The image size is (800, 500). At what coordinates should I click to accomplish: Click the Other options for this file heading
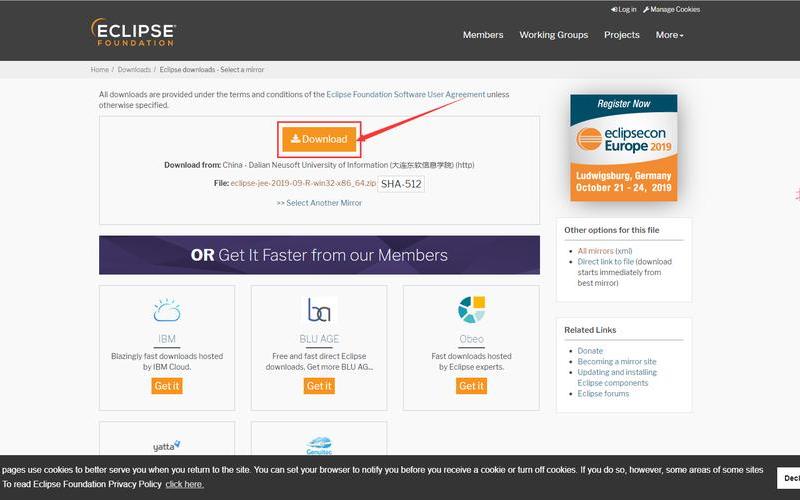pos(612,230)
